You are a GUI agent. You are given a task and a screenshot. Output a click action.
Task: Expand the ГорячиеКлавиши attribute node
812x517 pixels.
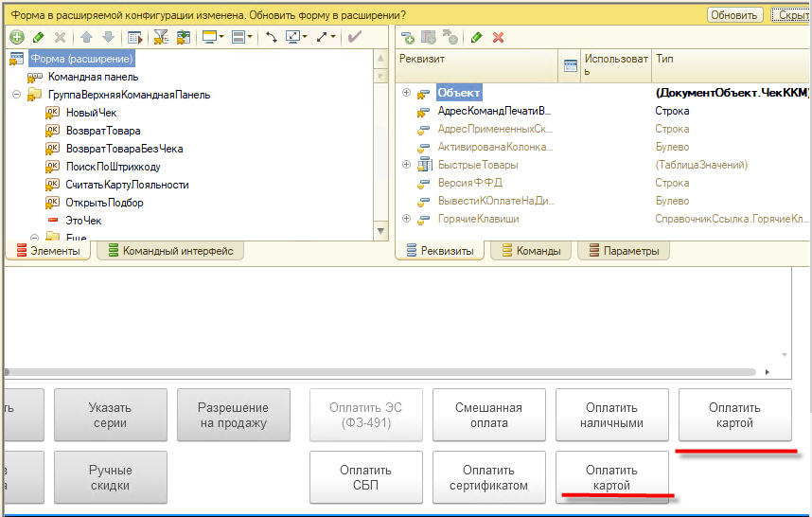click(x=407, y=219)
